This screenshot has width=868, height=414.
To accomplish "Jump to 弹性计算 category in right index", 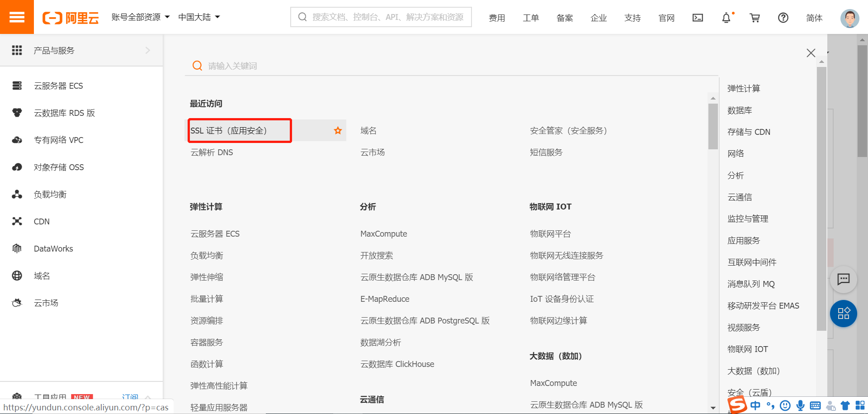I will [744, 88].
